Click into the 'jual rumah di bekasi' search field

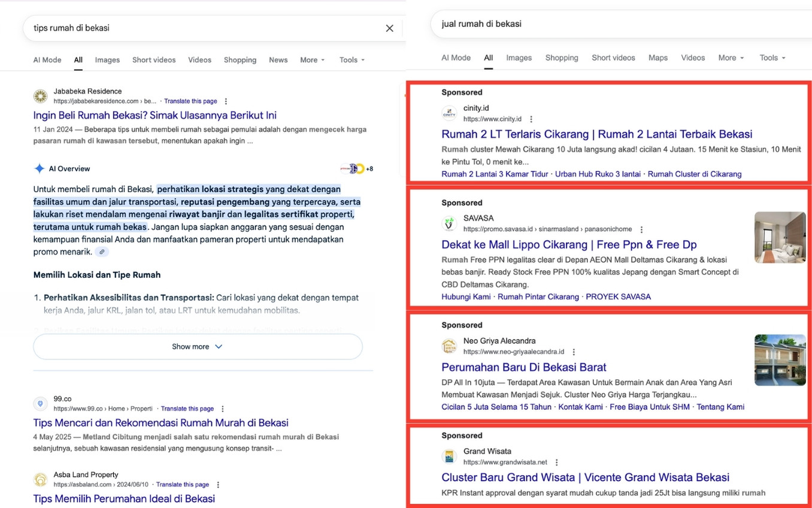[599, 24]
